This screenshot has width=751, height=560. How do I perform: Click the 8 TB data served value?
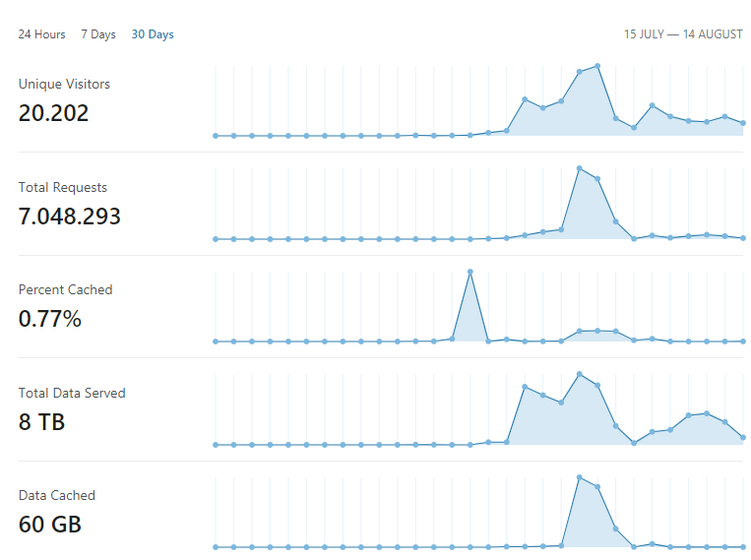pos(41,422)
